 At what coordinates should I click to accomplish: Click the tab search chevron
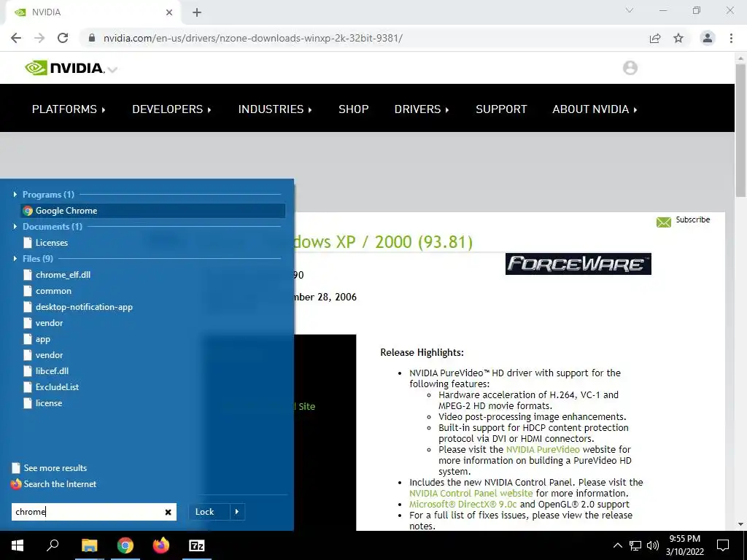(x=630, y=10)
